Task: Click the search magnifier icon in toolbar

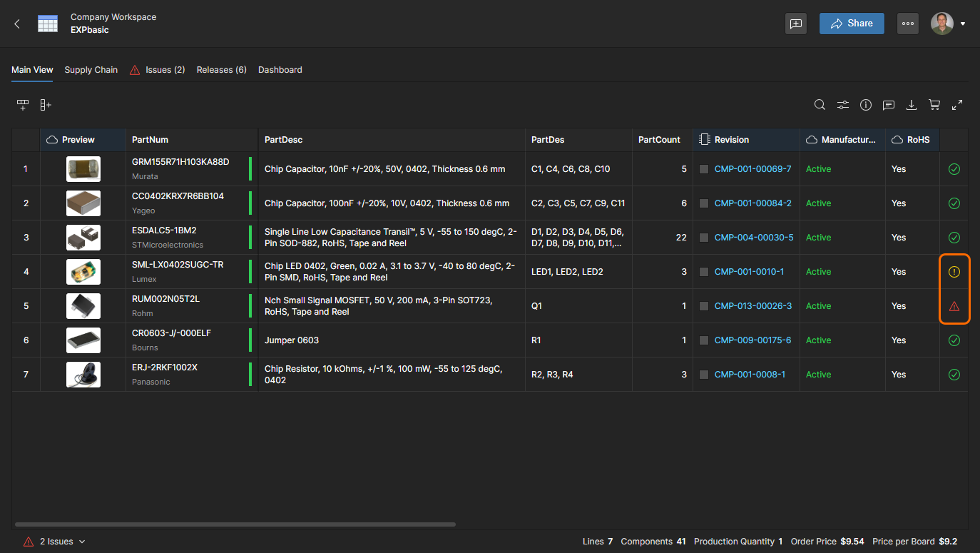Action: pos(820,105)
